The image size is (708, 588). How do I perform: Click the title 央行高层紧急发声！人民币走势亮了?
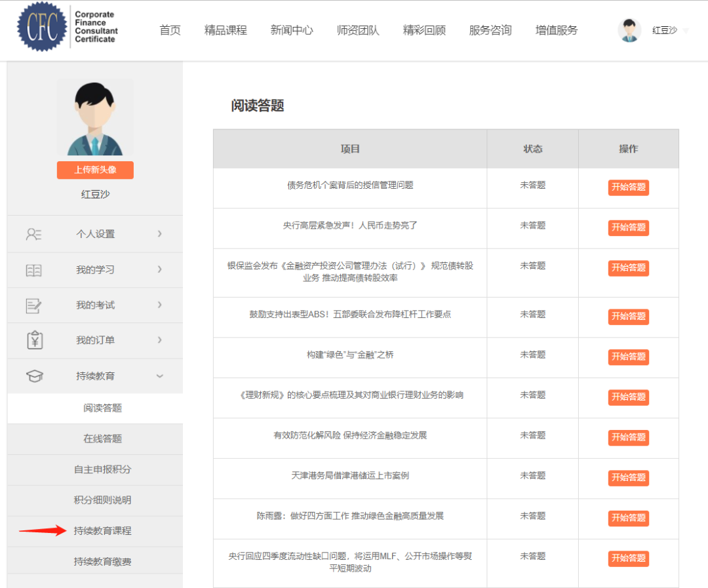[x=350, y=225]
